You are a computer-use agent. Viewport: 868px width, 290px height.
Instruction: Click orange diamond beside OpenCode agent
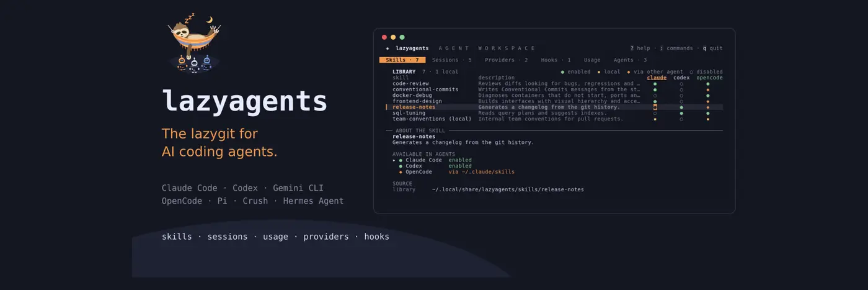[x=401, y=172]
